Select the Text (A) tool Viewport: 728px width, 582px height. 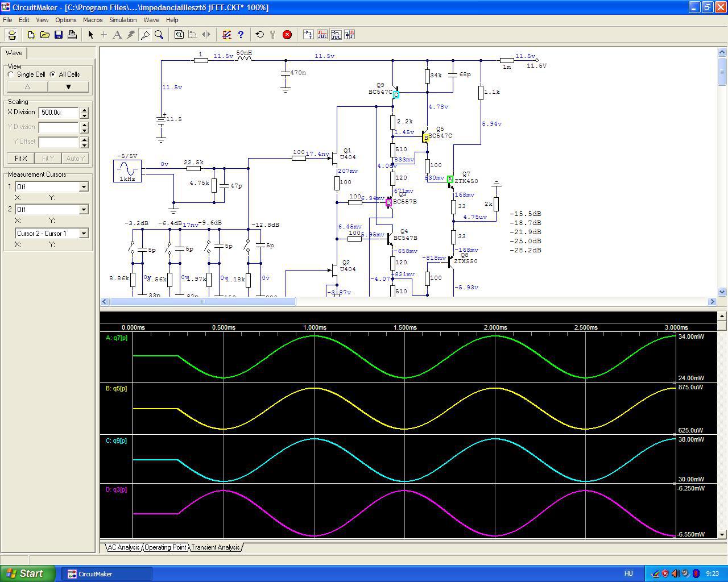[x=117, y=35]
